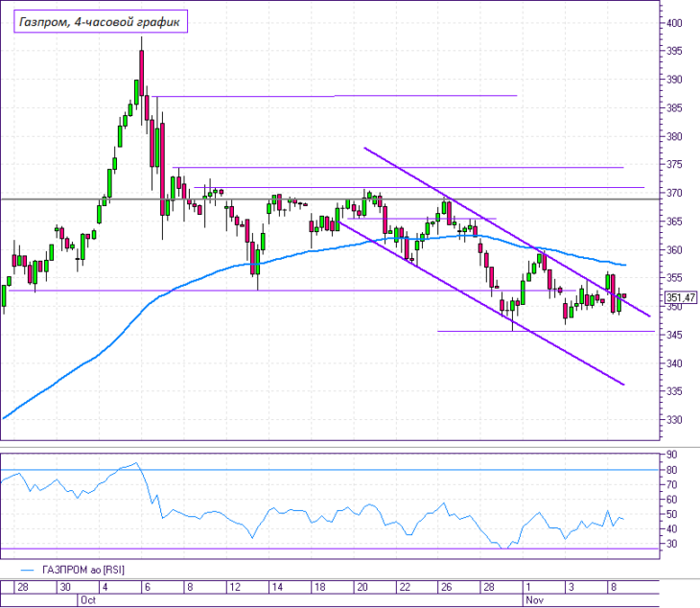Screen dimensions: 700x608
Task: Click the Nov month label
Action: click(534, 600)
